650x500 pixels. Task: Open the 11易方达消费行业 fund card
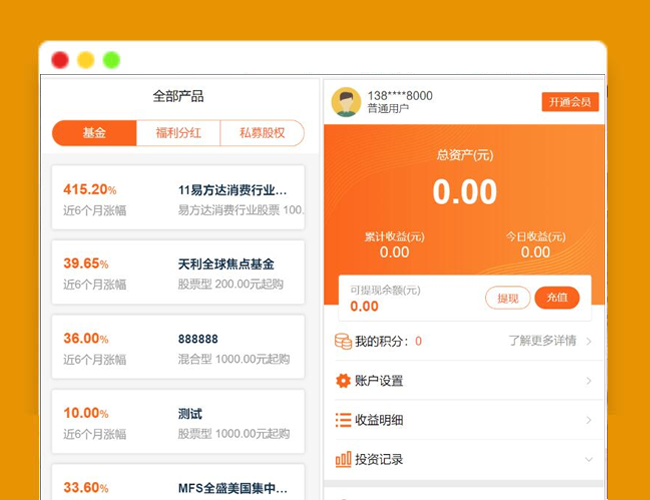tap(178, 197)
